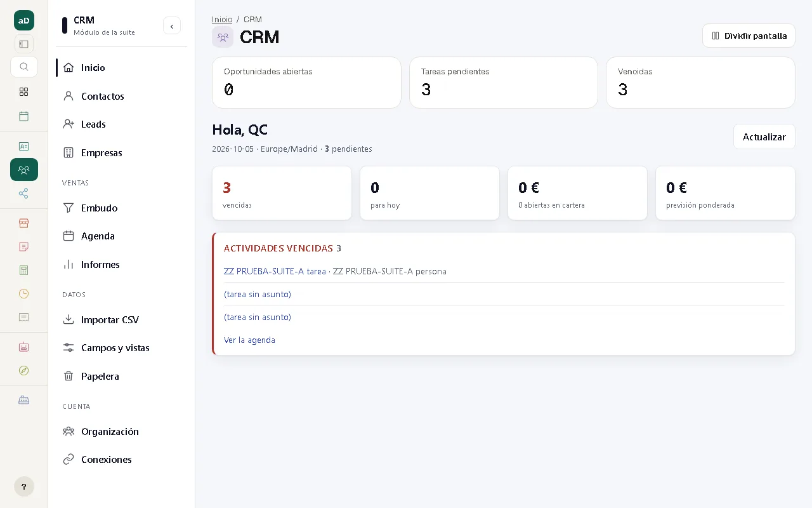Open the apps grid icon

(24, 91)
